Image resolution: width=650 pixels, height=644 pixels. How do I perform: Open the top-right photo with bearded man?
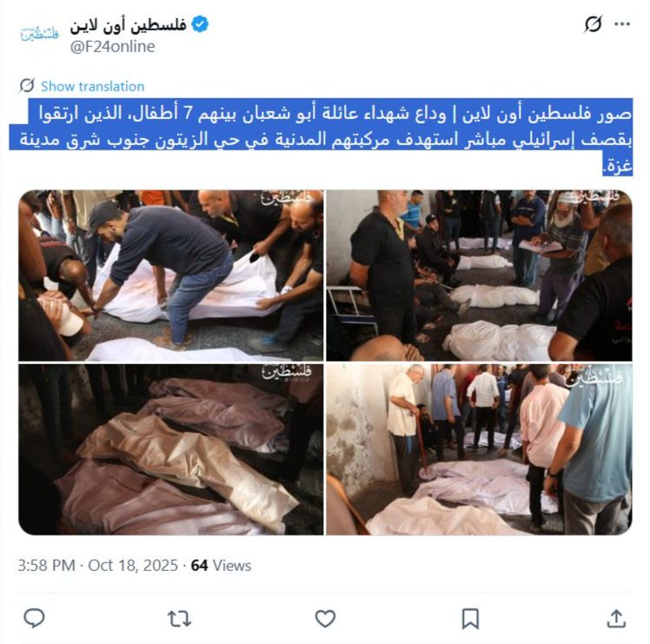(479, 276)
